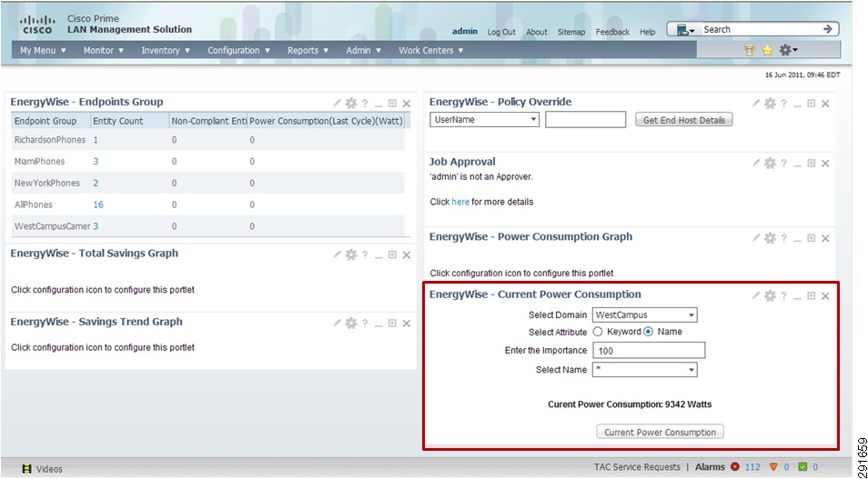This screenshot has height=479, width=868.
Task: Click the pencil icon on Total Savings Graph
Action: (x=338, y=254)
